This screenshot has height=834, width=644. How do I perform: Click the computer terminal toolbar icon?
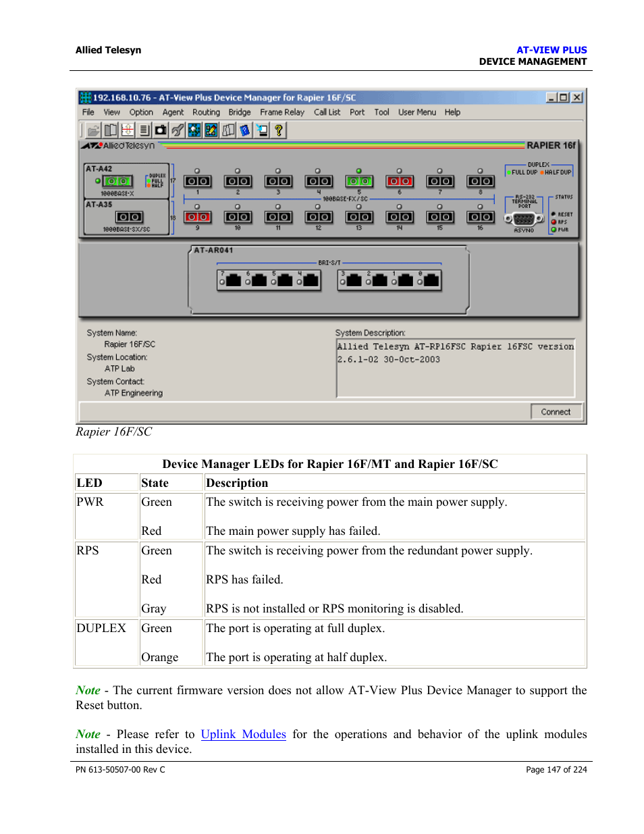tap(261, 130)
